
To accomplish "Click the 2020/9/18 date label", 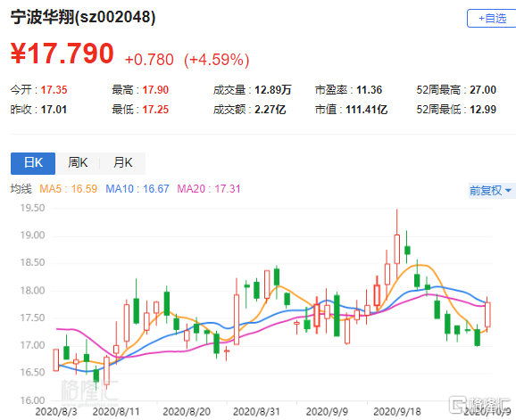I will [x=397, y=412].
